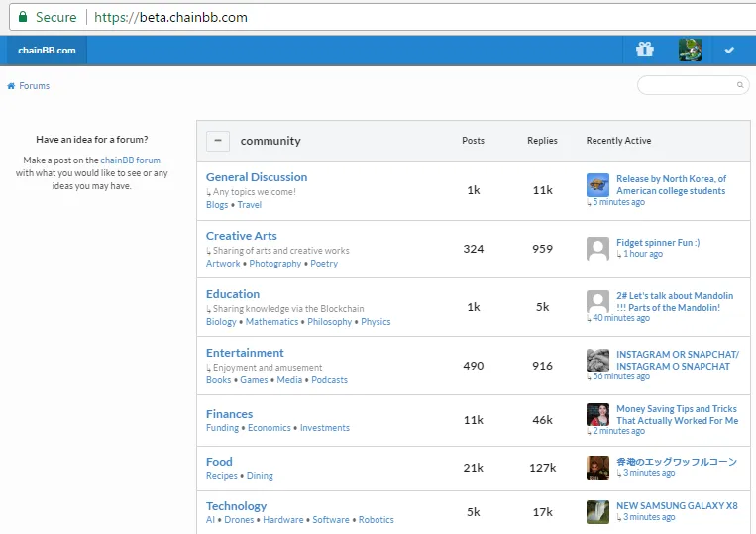Click the gift box icon in header

pos(645,50)
